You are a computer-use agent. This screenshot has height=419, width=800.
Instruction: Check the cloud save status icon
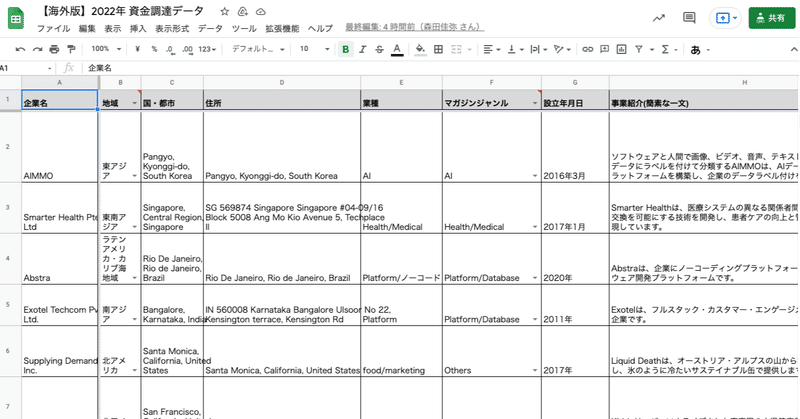pyautogui.click(x=261, y=11)
